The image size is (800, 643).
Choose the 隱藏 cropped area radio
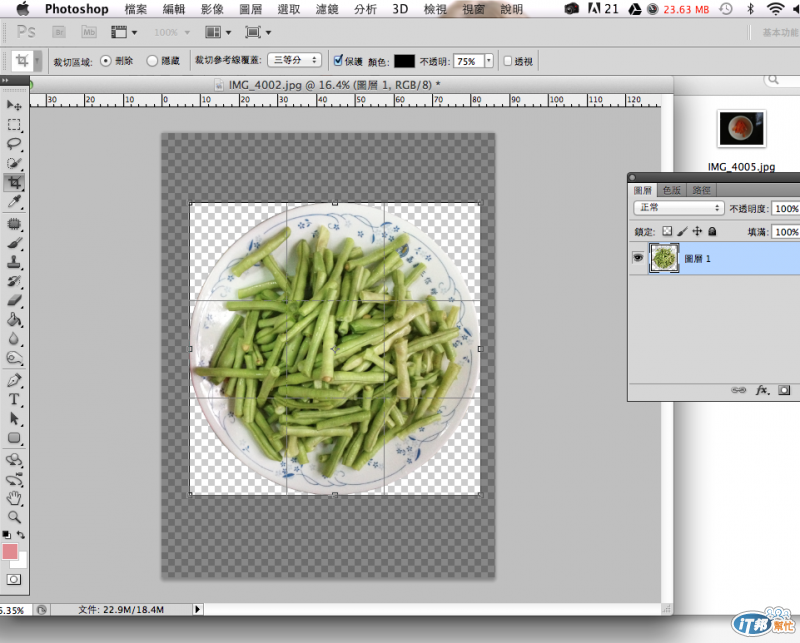pyautogui.click(x=152, y=61)
